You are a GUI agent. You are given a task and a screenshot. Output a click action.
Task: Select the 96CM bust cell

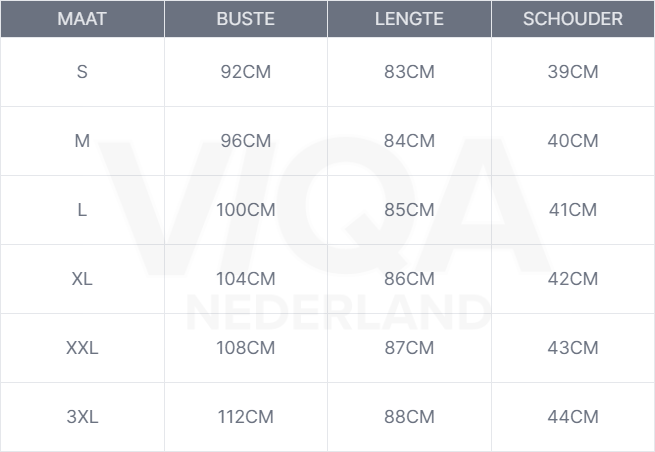(x=246, y=141)
